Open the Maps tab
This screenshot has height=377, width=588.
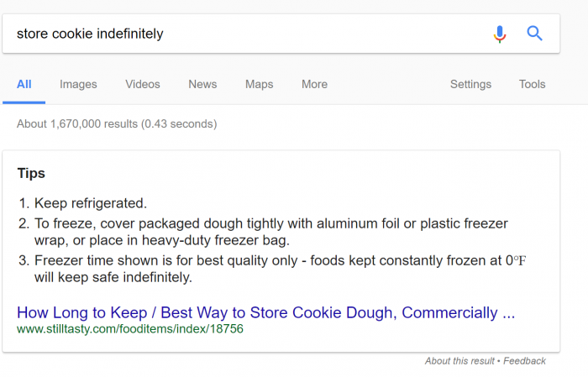[x=259, y=84]
